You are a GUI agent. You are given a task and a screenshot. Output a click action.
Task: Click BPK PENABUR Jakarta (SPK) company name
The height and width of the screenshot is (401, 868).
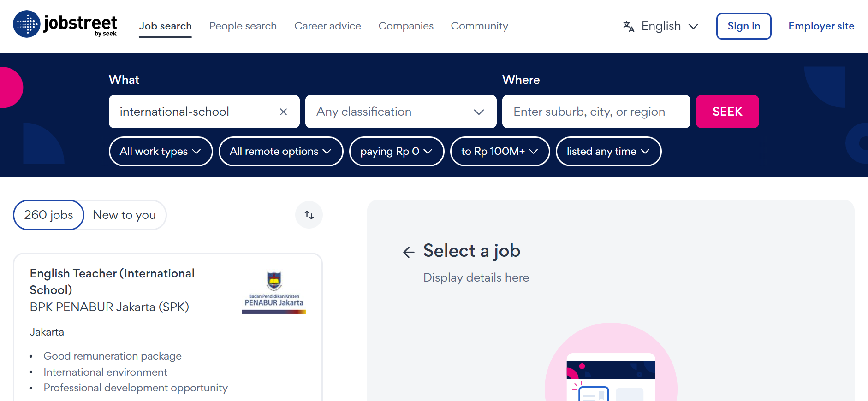pos(110,307)
